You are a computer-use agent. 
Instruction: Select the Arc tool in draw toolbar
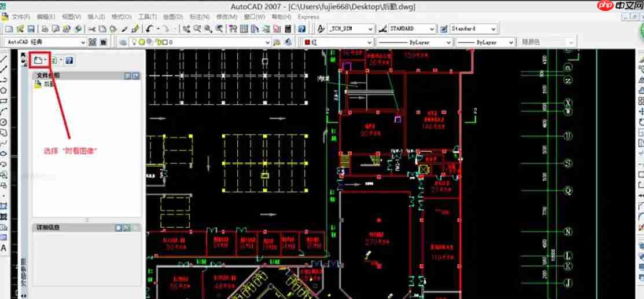point(3,111)
